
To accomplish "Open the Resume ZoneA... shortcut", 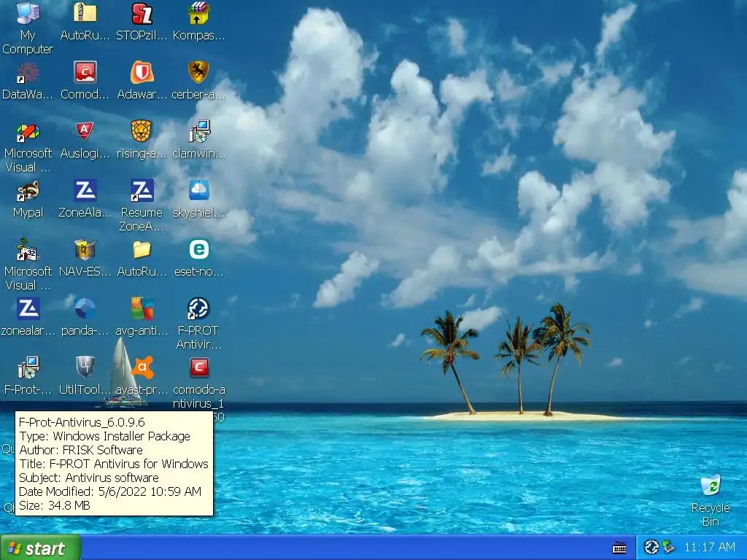I will pyautogui.click(x=142, y=190).
